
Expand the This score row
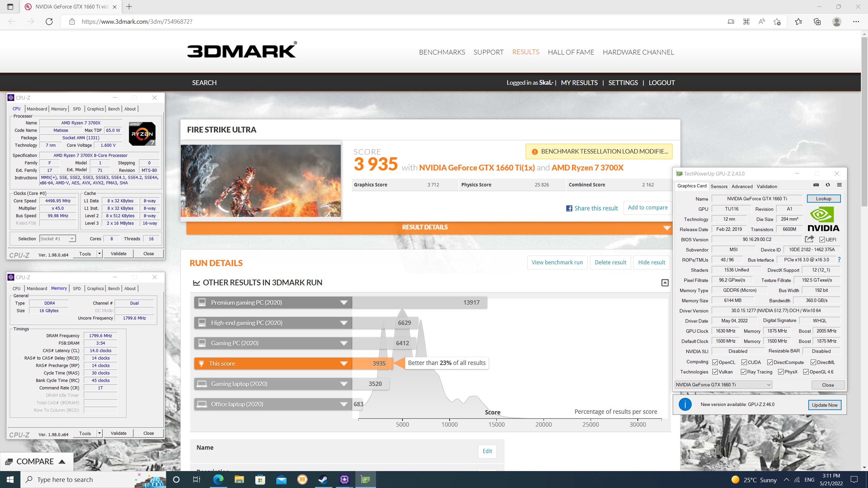click(x=344, y=364)
